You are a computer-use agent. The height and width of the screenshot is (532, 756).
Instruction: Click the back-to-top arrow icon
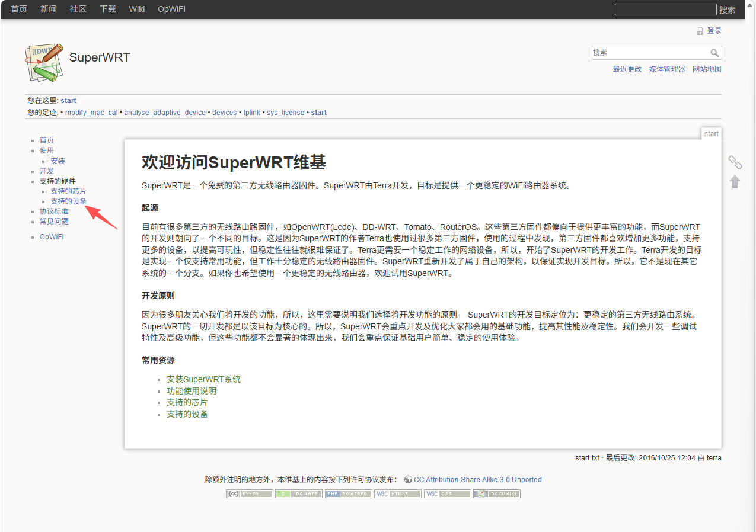pos(735,181)
